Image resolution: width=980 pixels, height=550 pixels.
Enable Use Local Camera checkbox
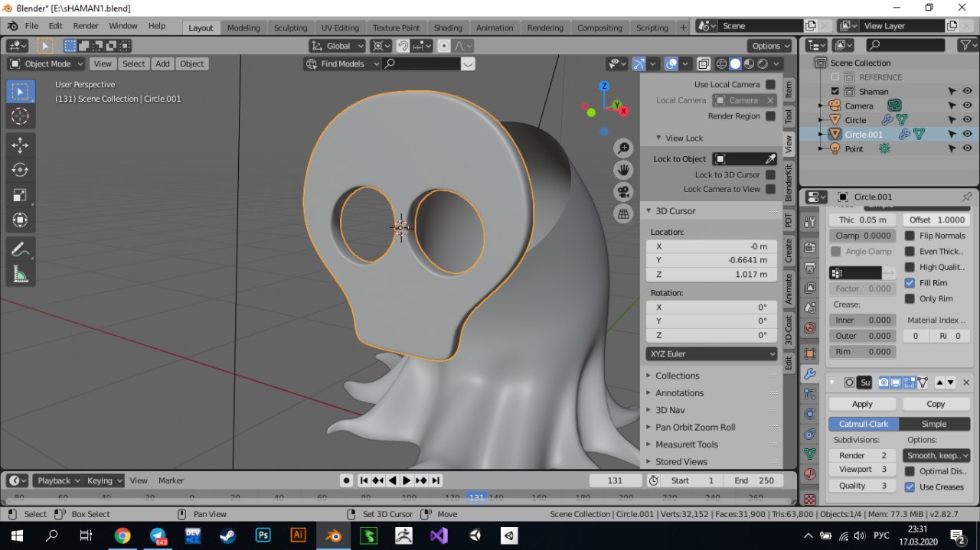point(770,84)
